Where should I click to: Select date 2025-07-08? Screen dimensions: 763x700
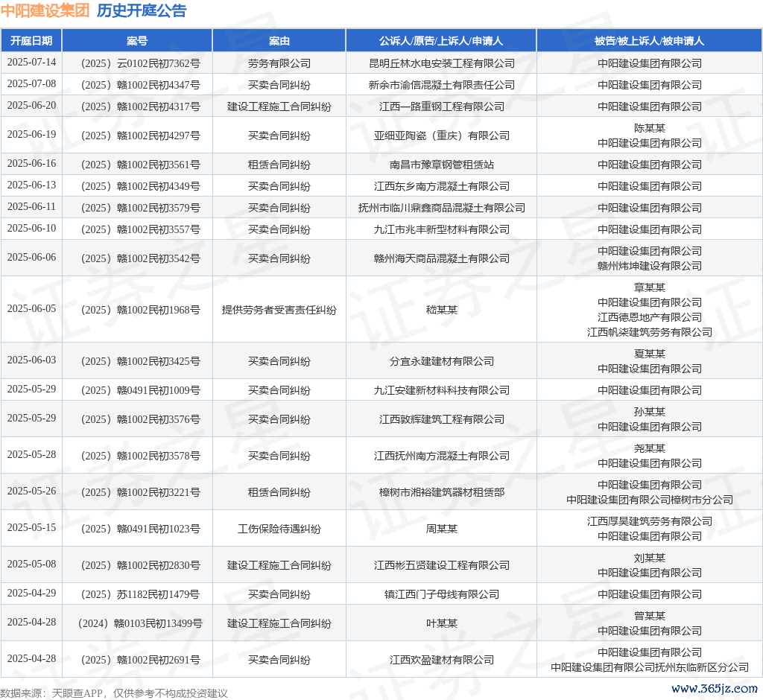coord(31,83)
